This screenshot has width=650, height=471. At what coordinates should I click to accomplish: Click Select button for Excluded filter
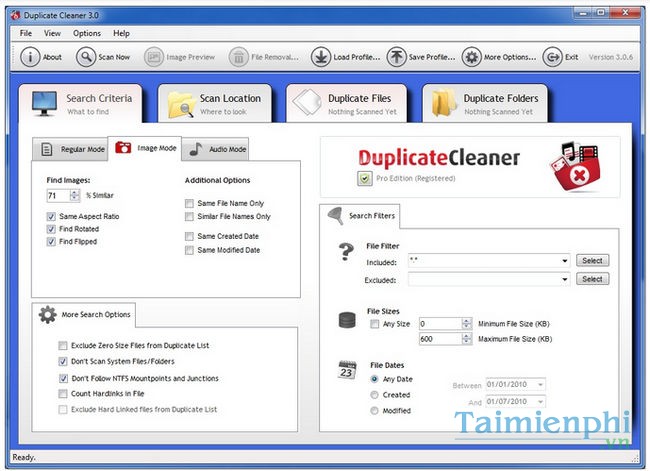click(592, 279)
